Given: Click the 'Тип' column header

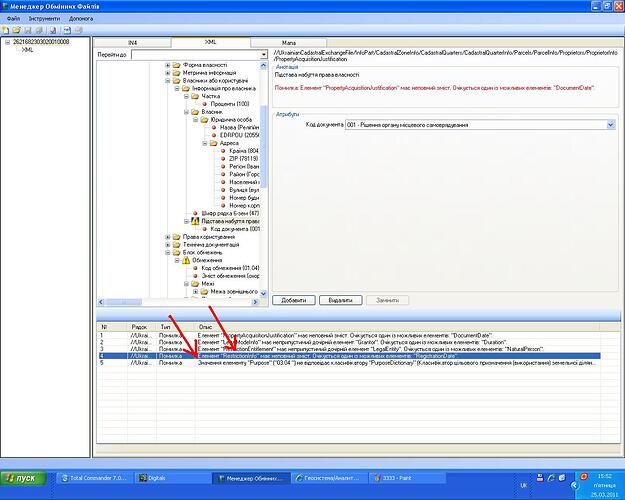Looking at the screenshot, I should [176, 327].
